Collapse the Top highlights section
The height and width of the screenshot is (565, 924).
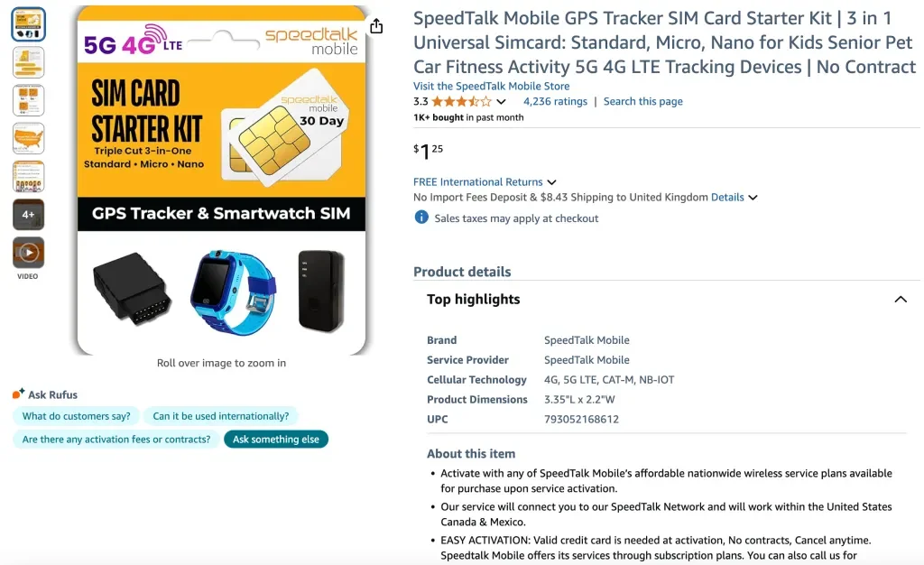point(901,299)
